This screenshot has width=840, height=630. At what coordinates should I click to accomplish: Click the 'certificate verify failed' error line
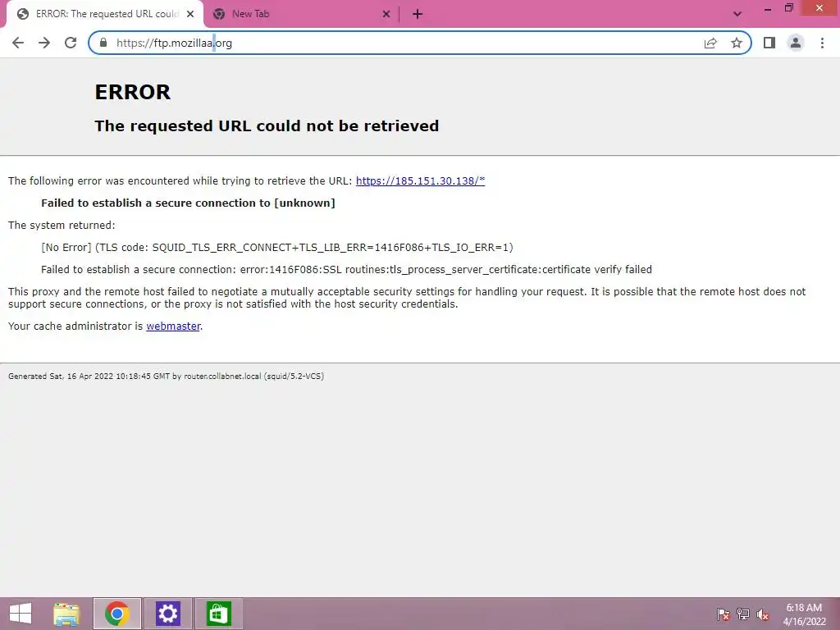pyautogui.click(x=346, y=269)
